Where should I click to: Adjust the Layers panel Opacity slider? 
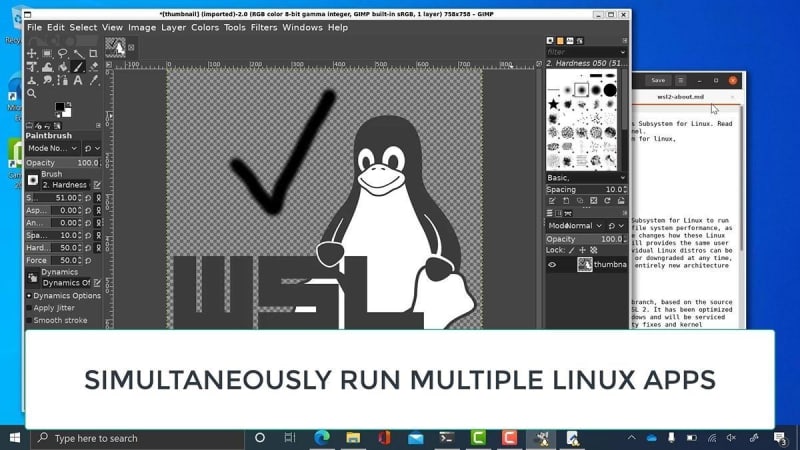pos(586,239)
